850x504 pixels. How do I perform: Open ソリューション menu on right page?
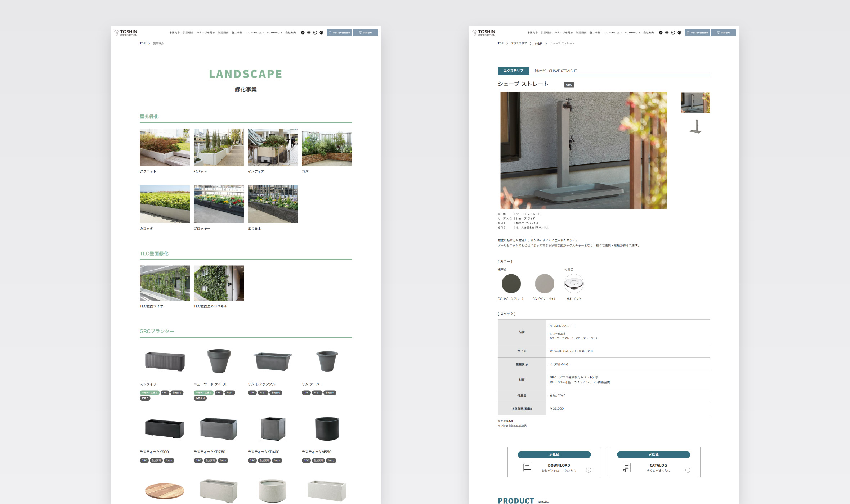[612, 33]
